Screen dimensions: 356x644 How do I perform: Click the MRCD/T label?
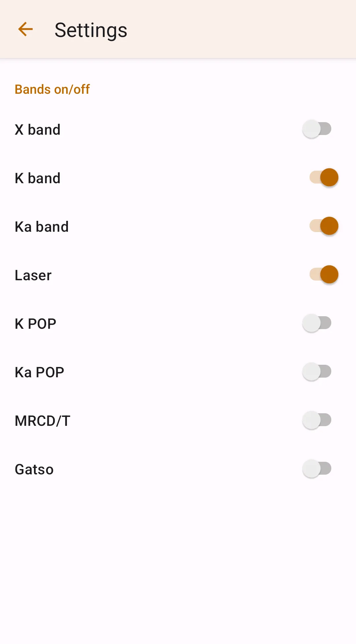point(43,421)
